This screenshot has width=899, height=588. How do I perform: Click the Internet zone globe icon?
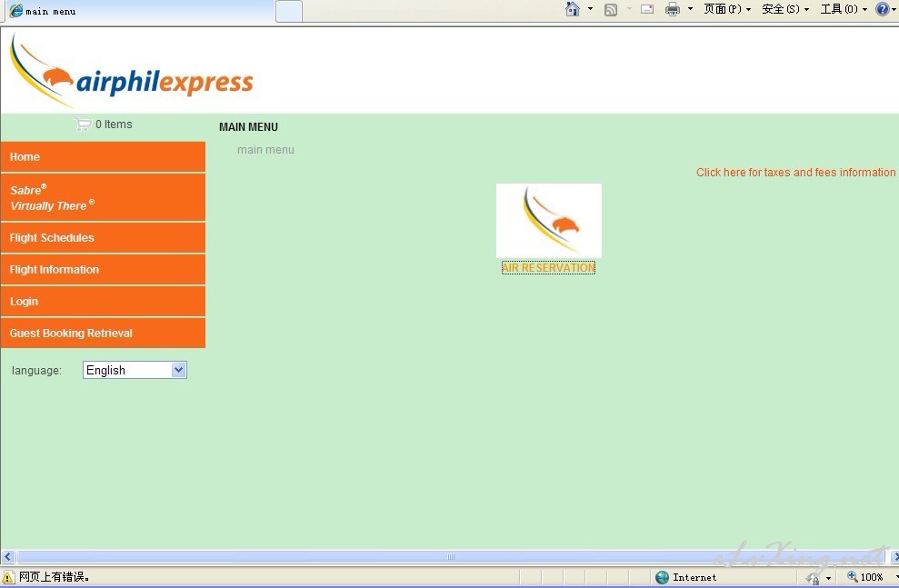pos(663,577)
